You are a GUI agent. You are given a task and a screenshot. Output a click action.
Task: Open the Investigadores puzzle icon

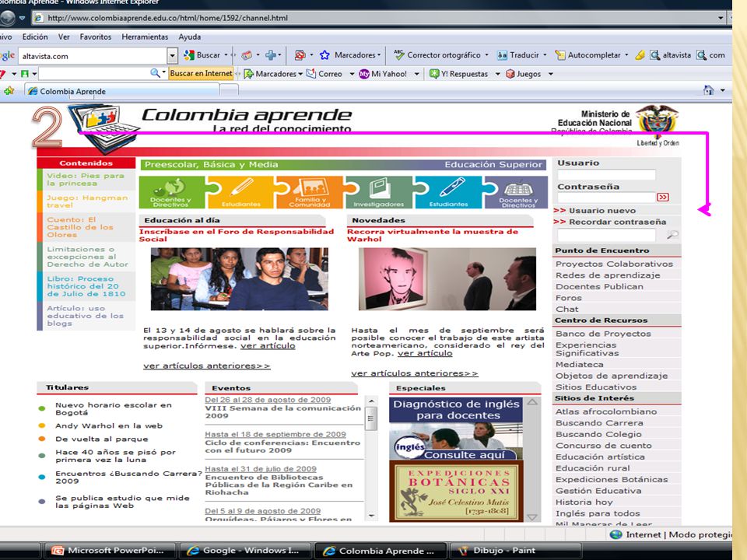tap(379, 192)
